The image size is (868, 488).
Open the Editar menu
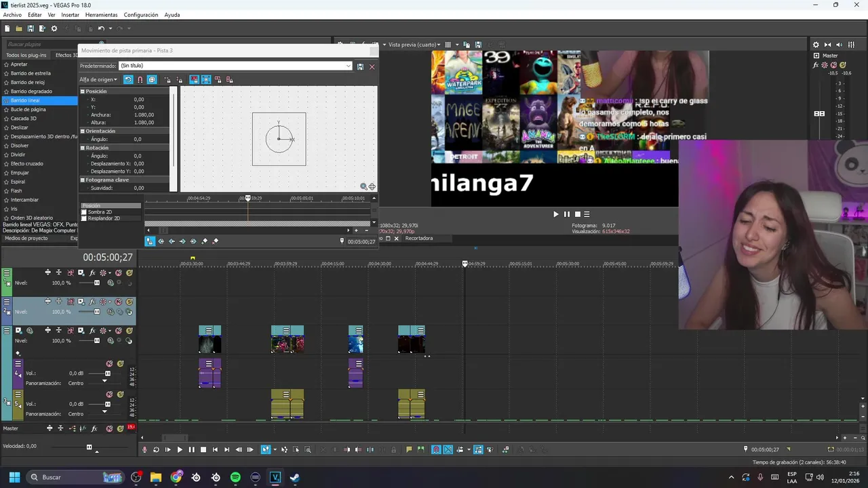click(x=35, y=15)
